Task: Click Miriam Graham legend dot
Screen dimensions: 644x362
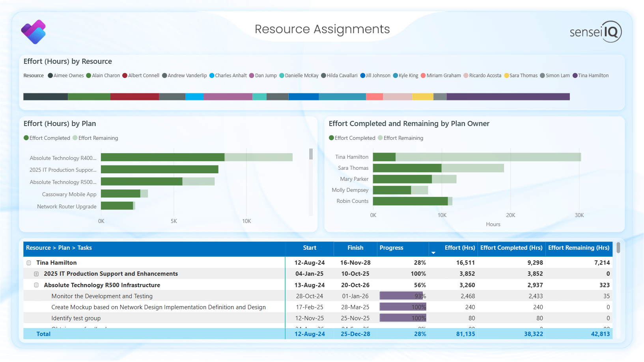Action: tap(423, 76)
